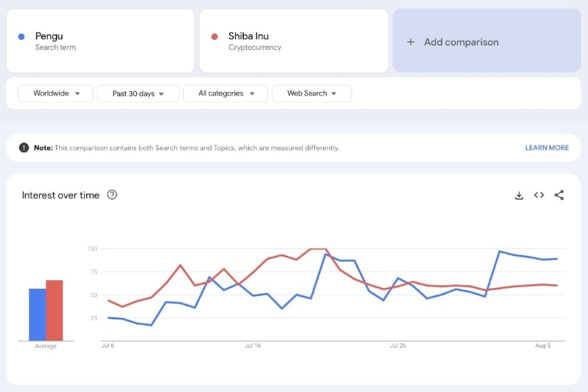This screenshot has width=588, height=392.
Task: Click the Aug 5 axis label
Action: tap(542, 346)
